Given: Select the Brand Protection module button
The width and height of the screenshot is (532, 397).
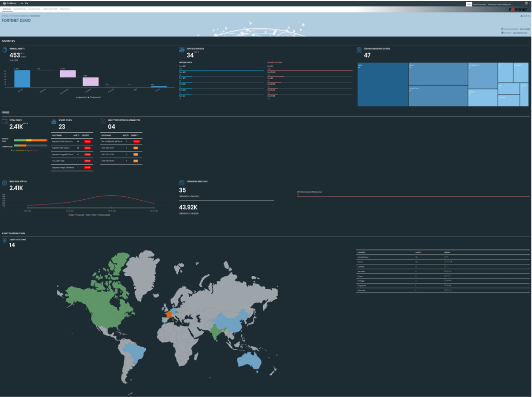Looking at the screenshot, I should coord(479,4).
